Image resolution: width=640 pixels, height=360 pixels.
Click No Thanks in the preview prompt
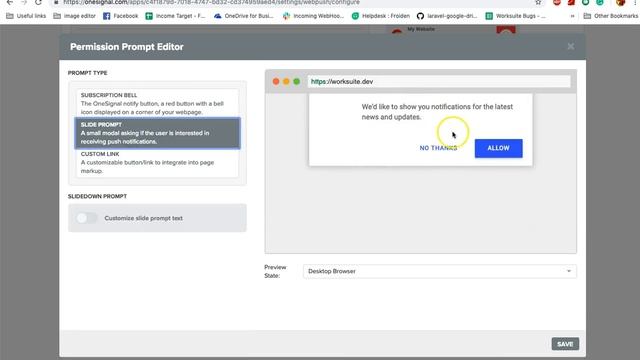pos(438,148)
